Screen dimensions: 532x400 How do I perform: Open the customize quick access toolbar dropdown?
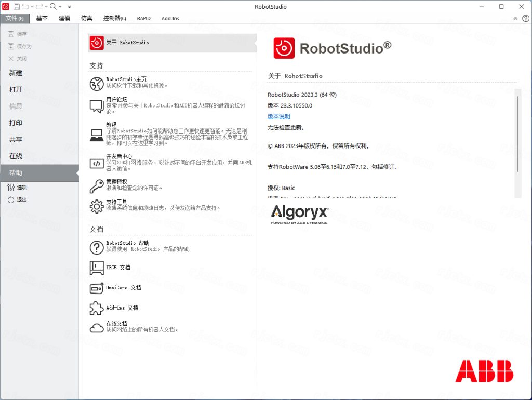[69, 6]
